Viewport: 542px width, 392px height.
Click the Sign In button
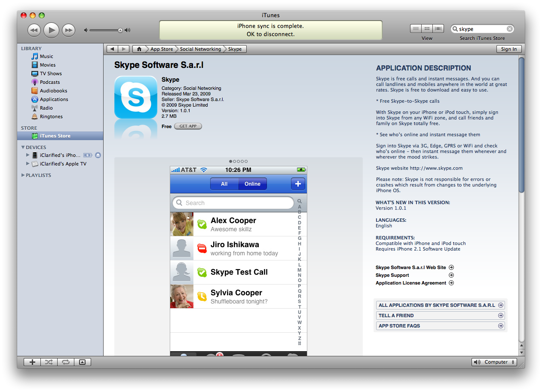point(509,49)
